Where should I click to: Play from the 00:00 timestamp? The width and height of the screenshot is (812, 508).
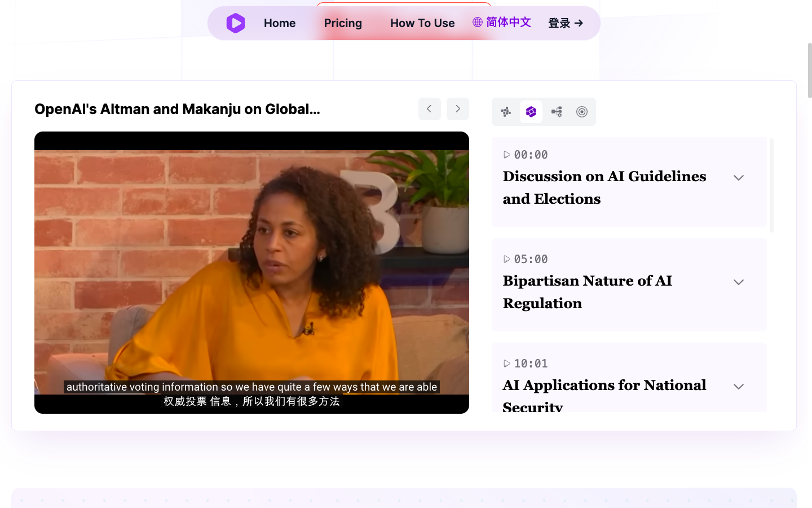pos(526,155)
